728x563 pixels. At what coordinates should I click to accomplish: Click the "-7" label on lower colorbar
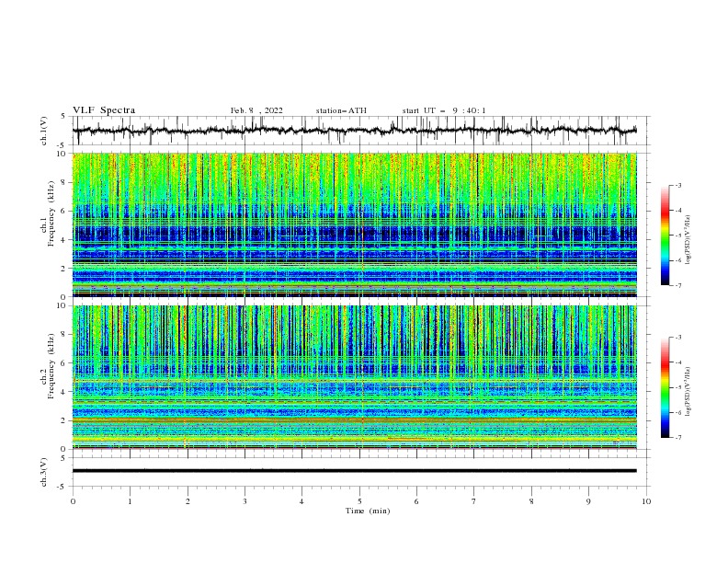(x=677, y=437)
